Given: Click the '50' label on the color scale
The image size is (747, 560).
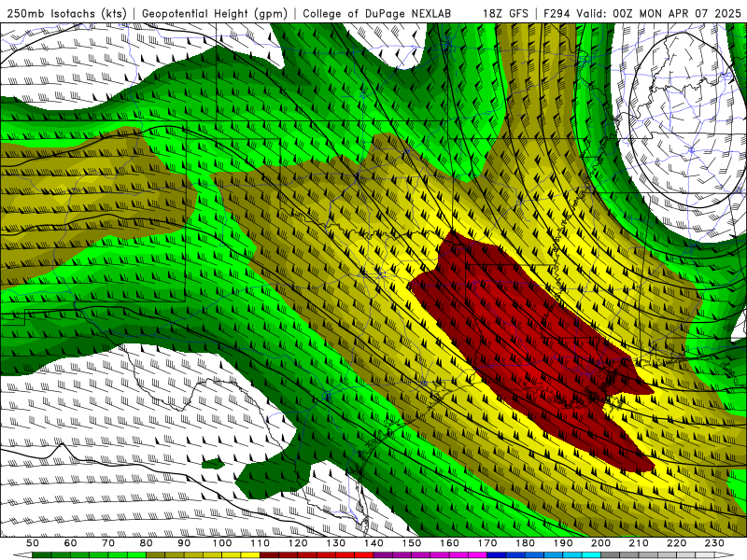Looking at the screenshot, I should pyautogui.click(x=33, y=543).
